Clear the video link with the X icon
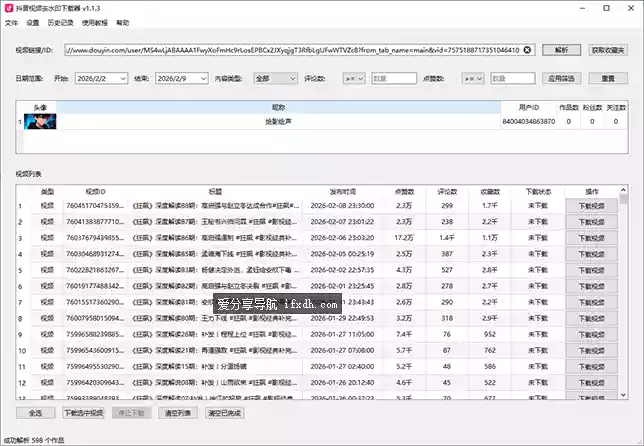The image size is (644, 446). 528,49
